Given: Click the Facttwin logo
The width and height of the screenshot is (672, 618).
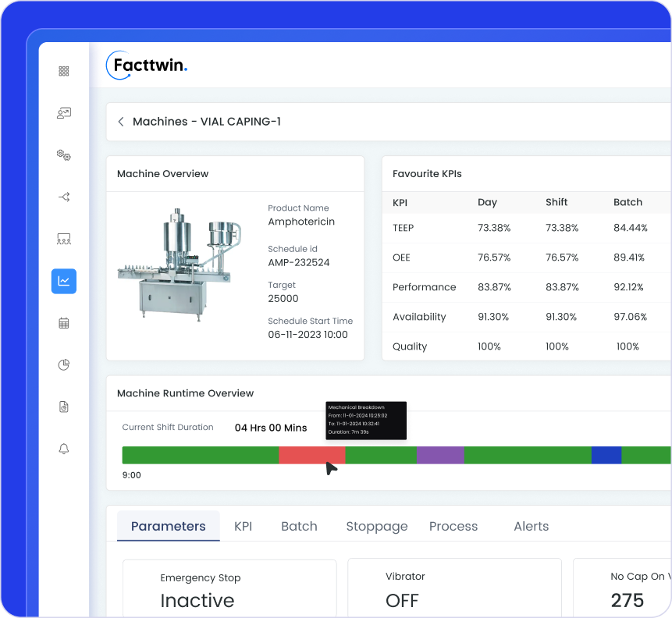Looking at the screenshot, I should (147, 66).
